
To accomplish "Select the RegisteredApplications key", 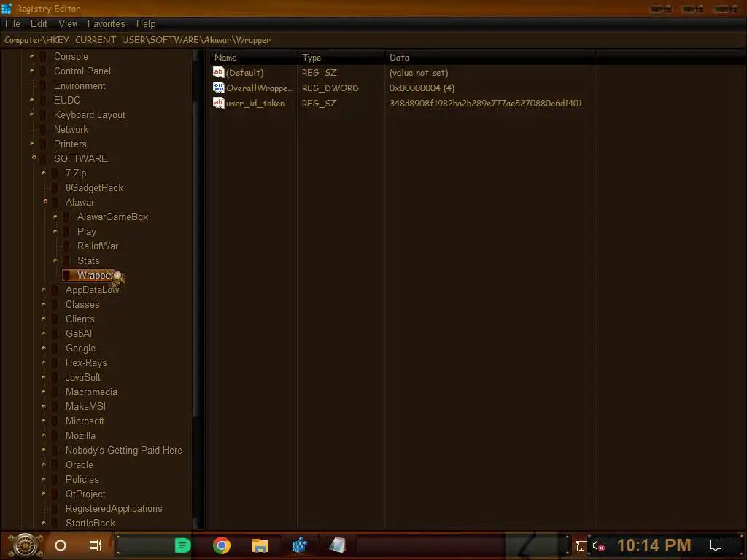I will point(114,508).
